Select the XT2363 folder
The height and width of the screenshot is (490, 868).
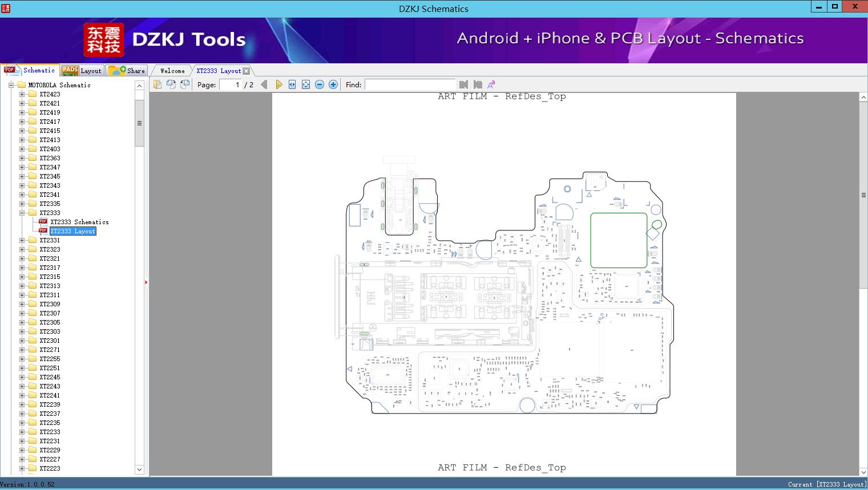tap(50, 158)
